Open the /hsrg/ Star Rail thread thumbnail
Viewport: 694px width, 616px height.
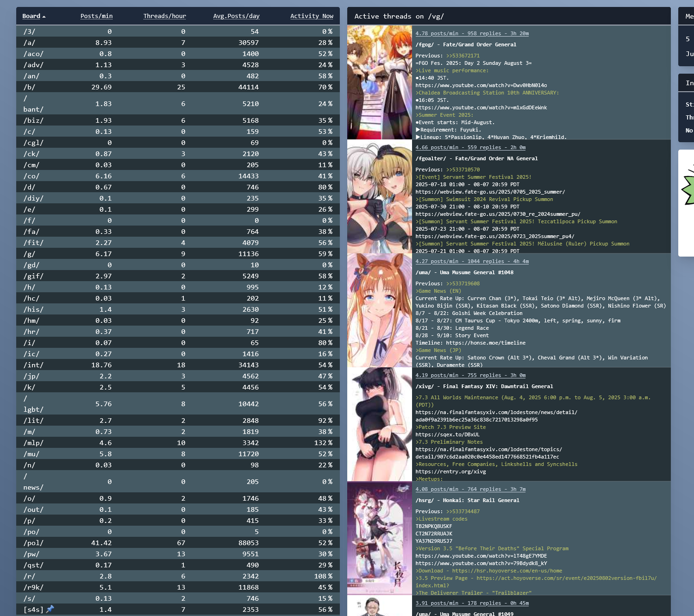pyautogui.click(x=380, y=538)
